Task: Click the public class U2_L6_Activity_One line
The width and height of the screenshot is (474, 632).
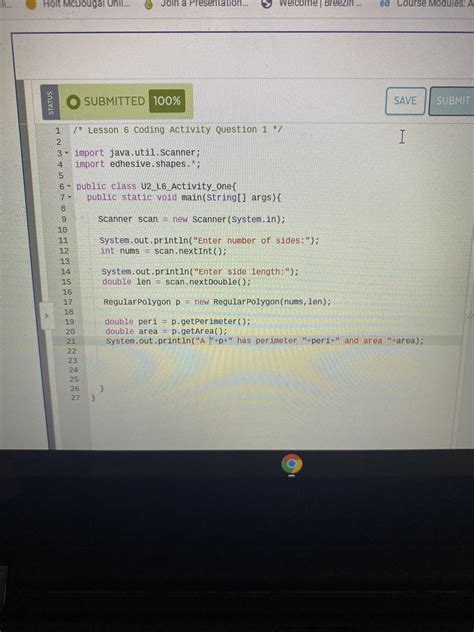Action: pyautogui.click(x=156, y=186)
